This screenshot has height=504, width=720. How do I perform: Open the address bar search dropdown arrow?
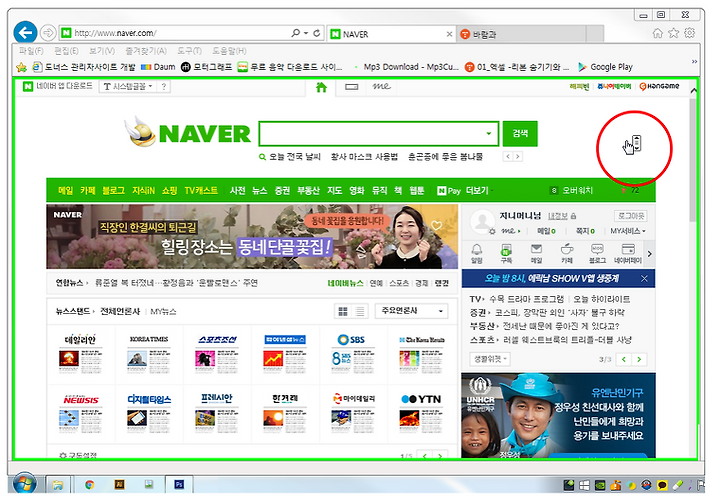306,33
